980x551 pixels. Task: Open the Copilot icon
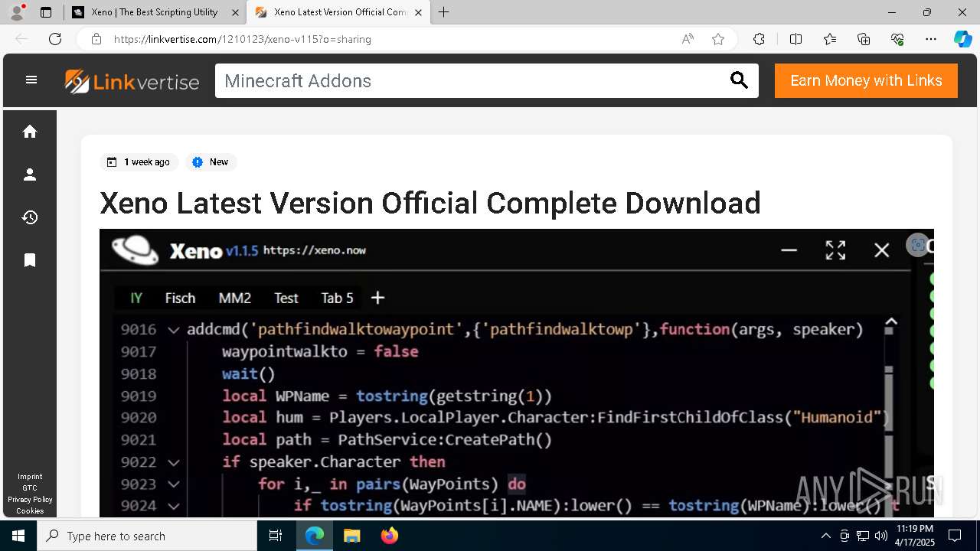(x=962, y=39)
